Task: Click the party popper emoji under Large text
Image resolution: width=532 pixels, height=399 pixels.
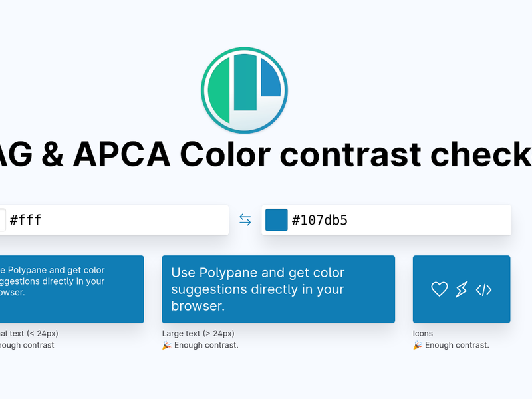Action: (x=168, y=345)
